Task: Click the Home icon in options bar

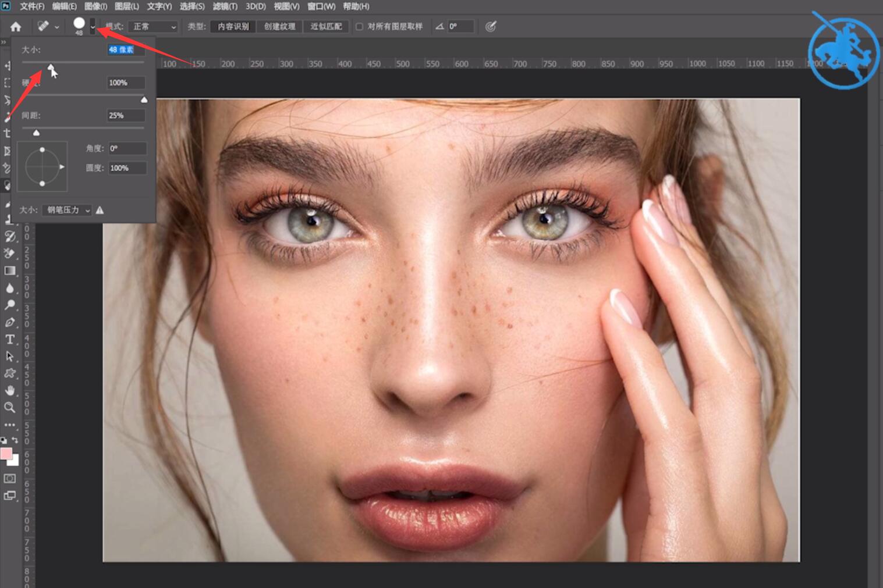Action: [x=16, y=27]
